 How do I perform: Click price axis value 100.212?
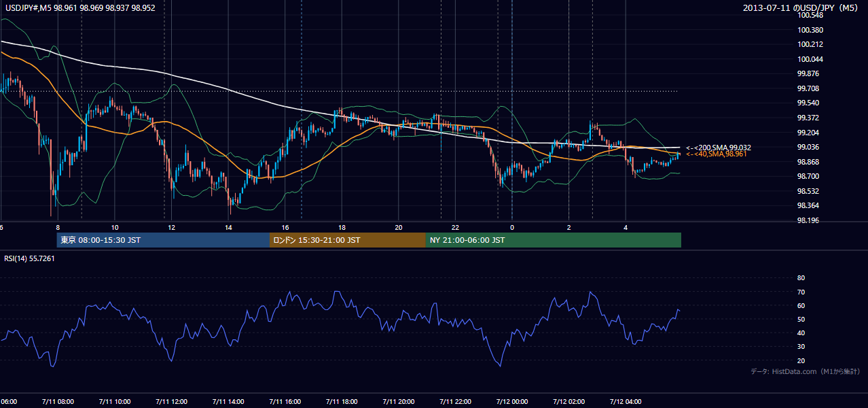810,45
